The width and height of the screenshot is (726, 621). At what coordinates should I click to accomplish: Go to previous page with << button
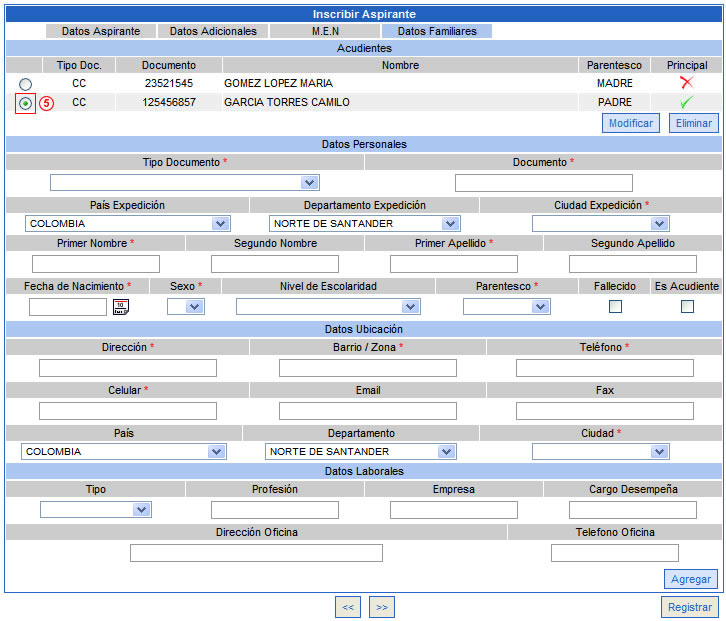point(348,606)
